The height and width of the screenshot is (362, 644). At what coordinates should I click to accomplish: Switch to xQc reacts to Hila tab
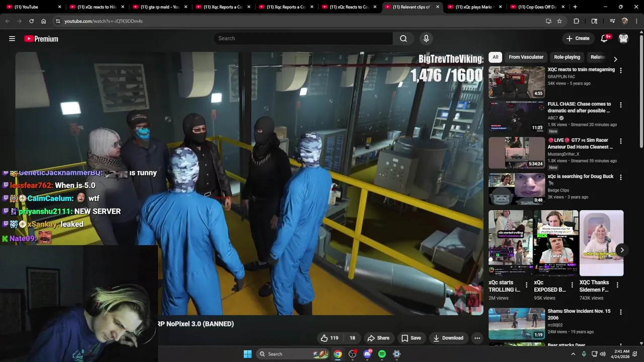97,7
